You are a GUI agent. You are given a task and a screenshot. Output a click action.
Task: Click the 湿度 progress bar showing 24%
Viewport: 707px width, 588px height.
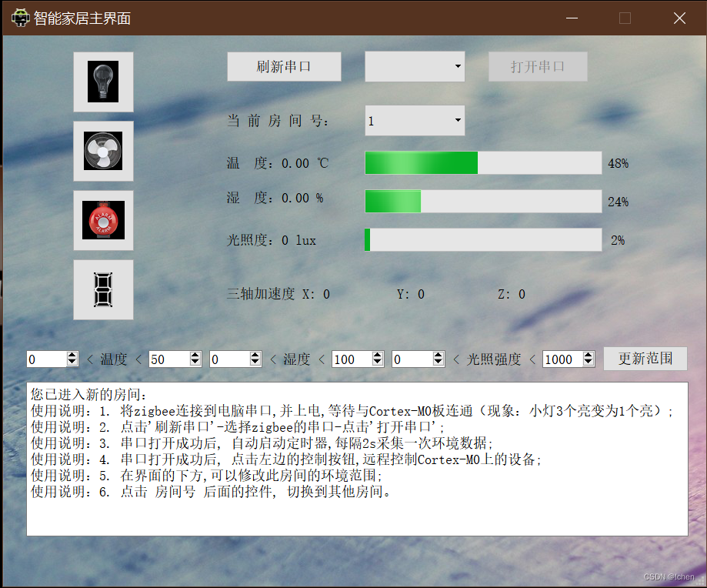coord(483,201)
